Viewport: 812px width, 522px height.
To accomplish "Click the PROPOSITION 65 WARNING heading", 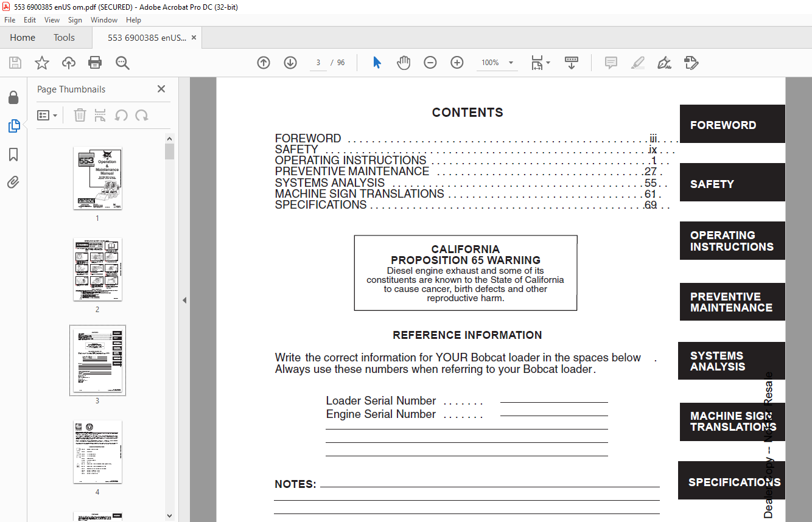I will [466, 260].
